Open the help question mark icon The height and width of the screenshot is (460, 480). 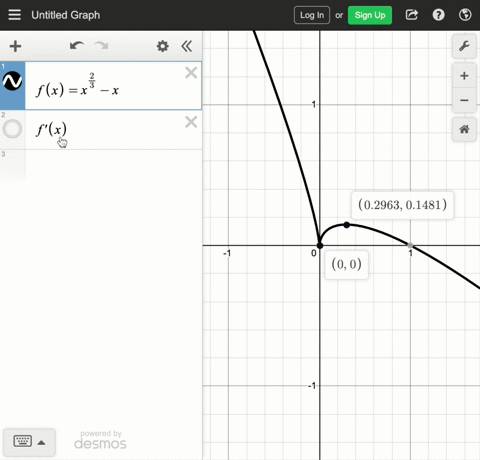click(x=438, y=15)
